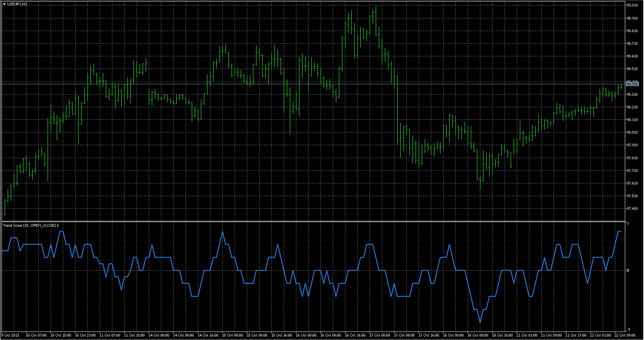Click the 98.710 level on price axis

[632, 44]
